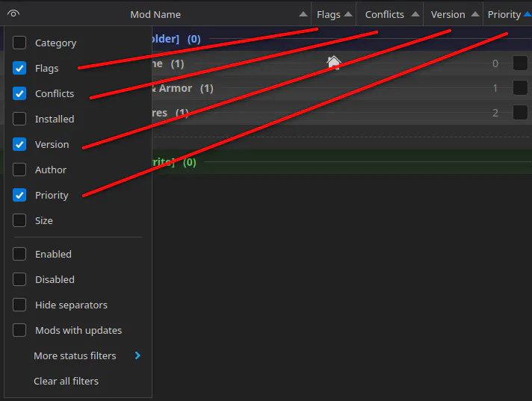Sort by the Mod Name column header

155,15
